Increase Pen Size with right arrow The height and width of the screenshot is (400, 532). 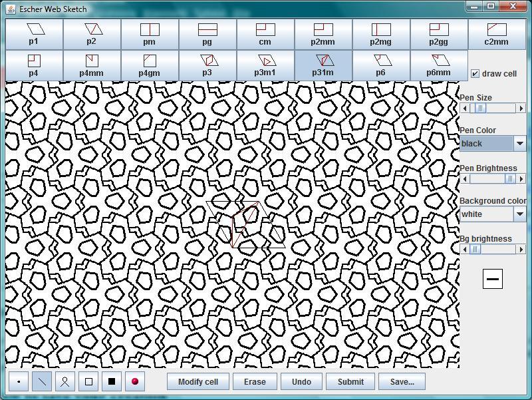pos(521,108)
